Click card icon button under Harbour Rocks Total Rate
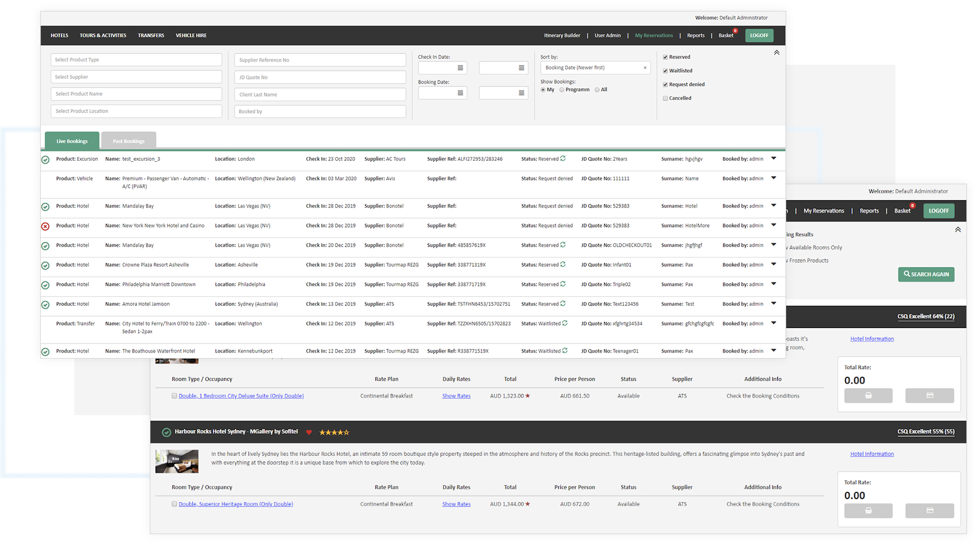 pyautogui.click(x=930, y=511)
